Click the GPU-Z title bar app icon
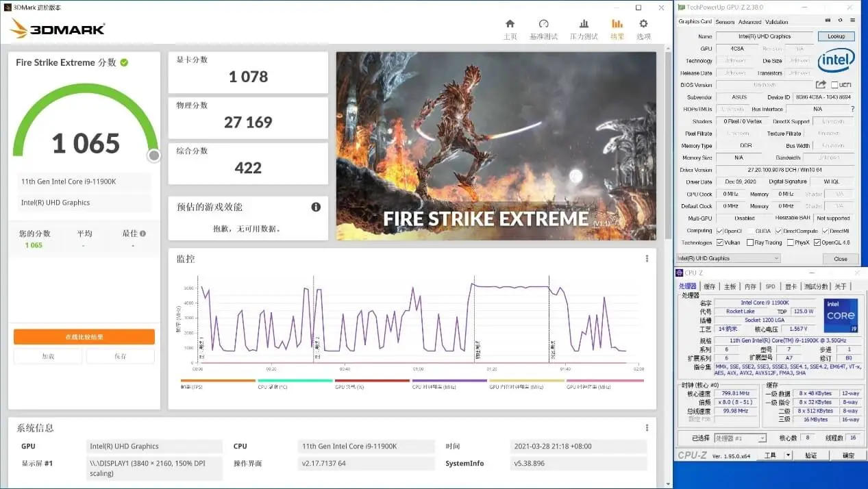 [680, 6]
